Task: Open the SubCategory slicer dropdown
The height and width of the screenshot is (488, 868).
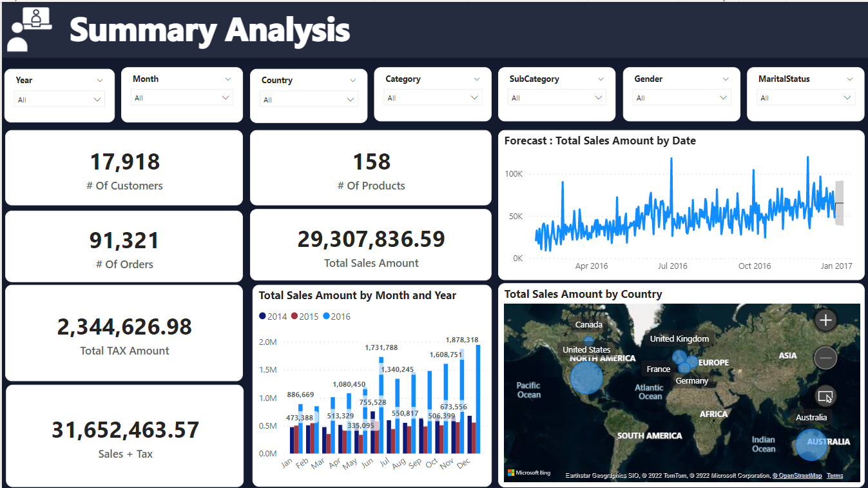Action: click(x=557, y=97)
